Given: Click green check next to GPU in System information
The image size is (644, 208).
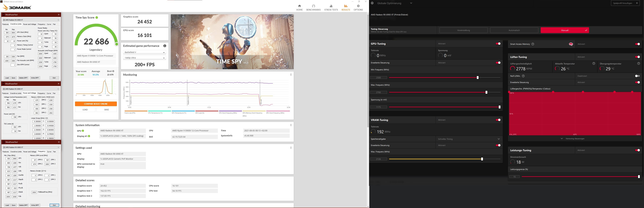Looking at the screenshot, I should tap(83, 131).
